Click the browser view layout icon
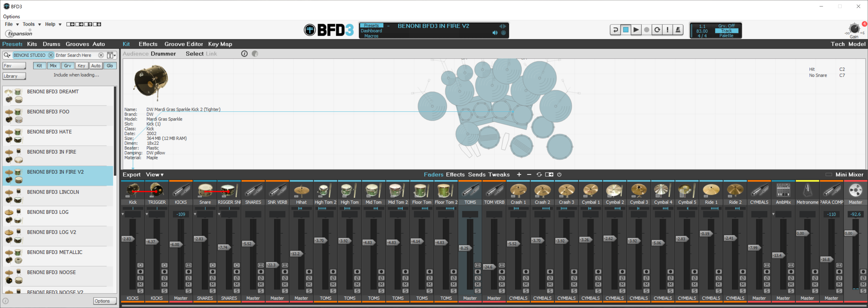This screenshot has height=308, width=868. (x=111, y=55)
